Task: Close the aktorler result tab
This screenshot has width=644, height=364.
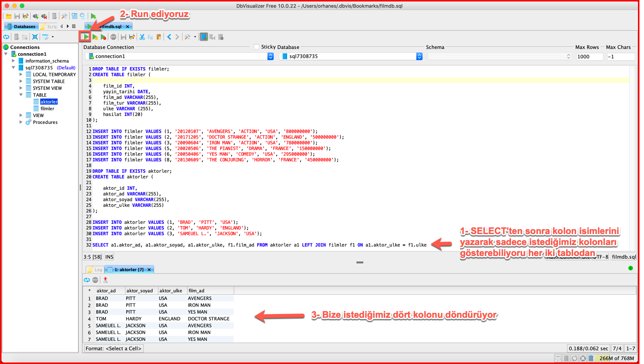Action: click(149, 270)
